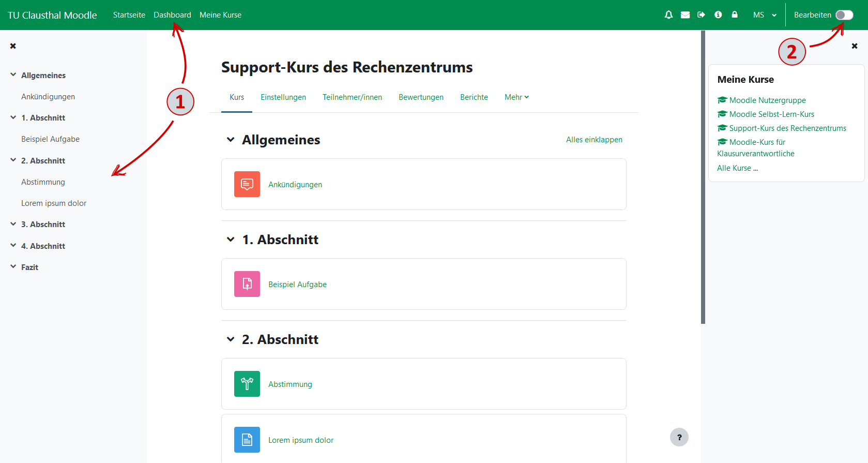Click the logout arrow icon in the header
The height and width of the screenshot is (463, 868).
click(x=701, y=15)
